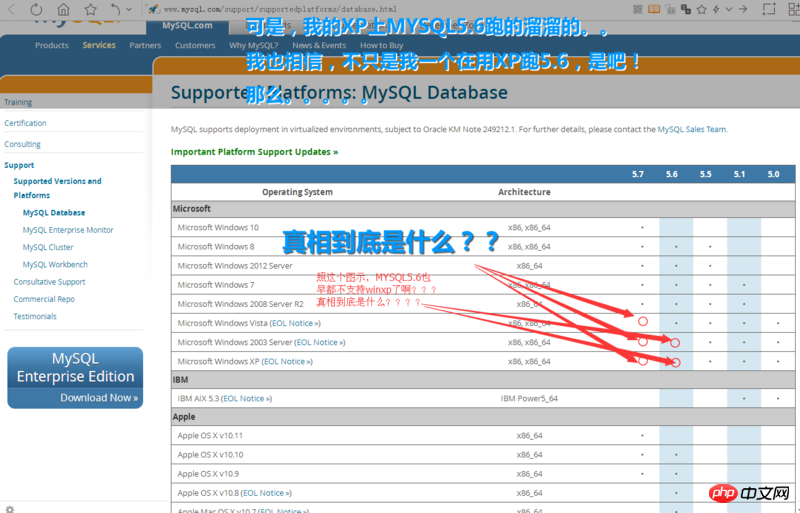Image resolution: width=800 pixels, height=513 pixels.
Task: Open MySQL Enterprise Monitor sidebar link
Action: pos(68,230)
